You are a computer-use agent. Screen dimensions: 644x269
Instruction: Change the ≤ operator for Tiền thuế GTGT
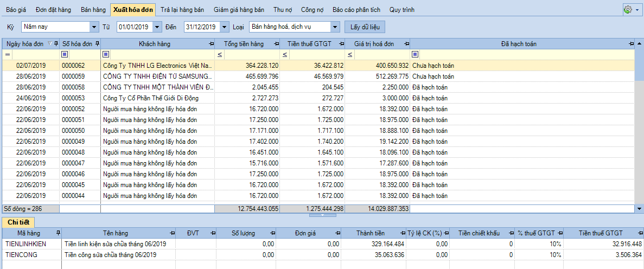[x=285, y=54]
